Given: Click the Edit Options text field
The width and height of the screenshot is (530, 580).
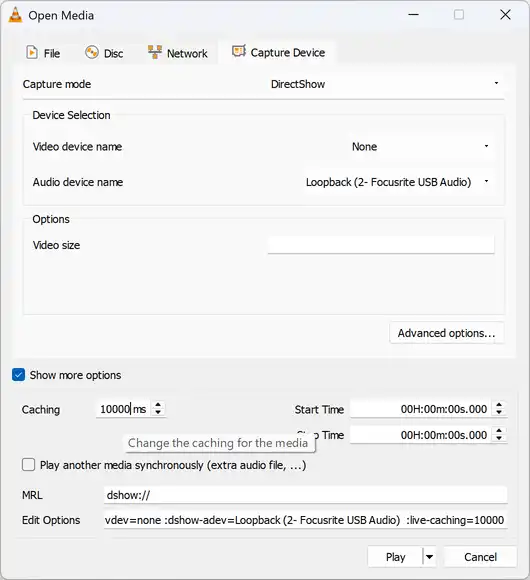Looking at the screenshot, I should point(305,520).
